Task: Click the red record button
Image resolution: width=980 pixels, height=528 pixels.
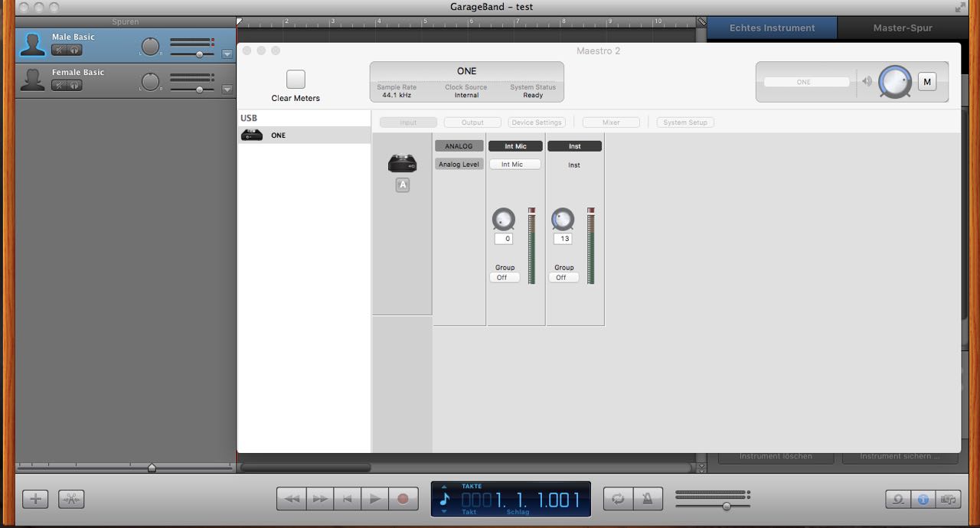Action: click(403, 499)
